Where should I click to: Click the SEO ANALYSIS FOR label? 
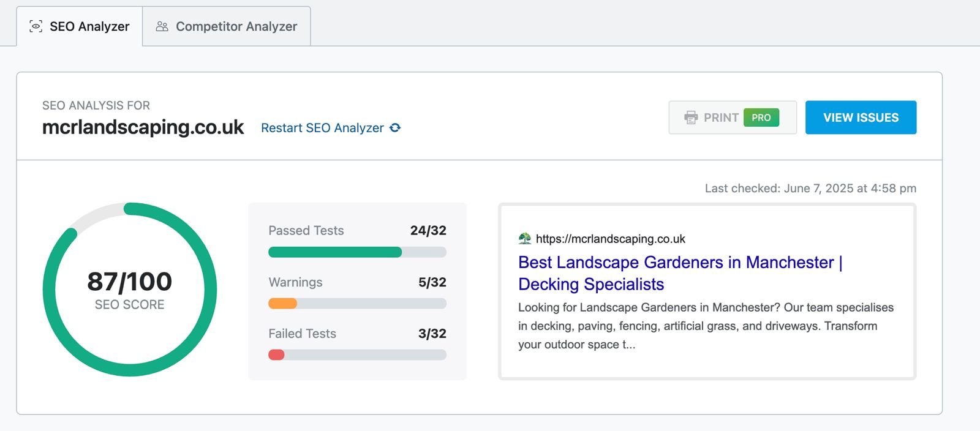click(96, 105)
